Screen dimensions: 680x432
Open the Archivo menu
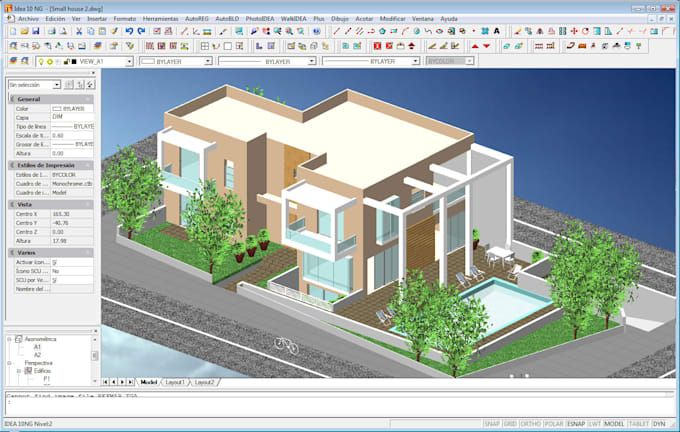click(x=28, y=19)
